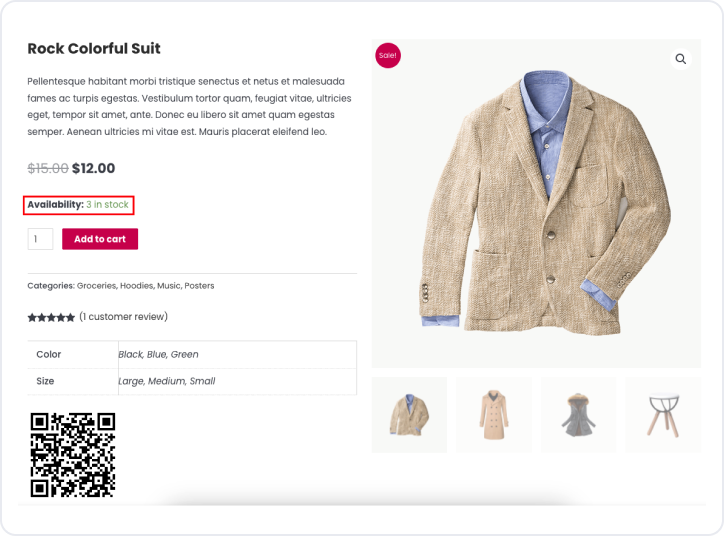Viewport: 724px width, 536px height.
Task: Select the grey hooded jacket thumbnail
Action: tap(578, 414)
